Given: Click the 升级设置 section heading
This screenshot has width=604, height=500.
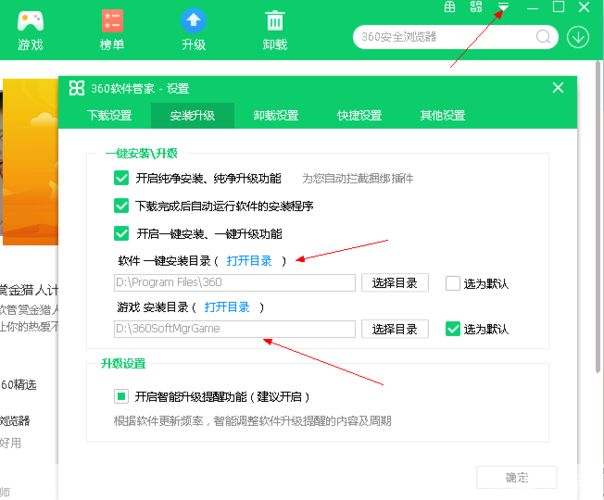Looking at the screenshot, I should coord(123,363).
